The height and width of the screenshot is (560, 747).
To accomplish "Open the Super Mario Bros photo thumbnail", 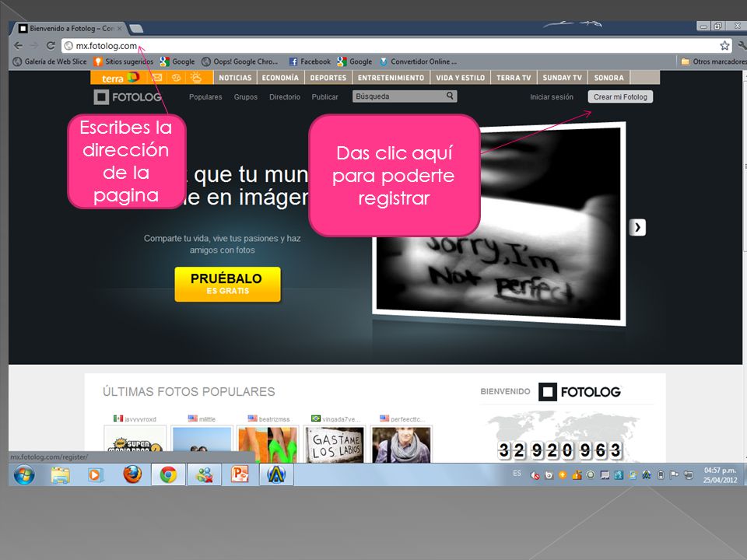I will 135,445.
